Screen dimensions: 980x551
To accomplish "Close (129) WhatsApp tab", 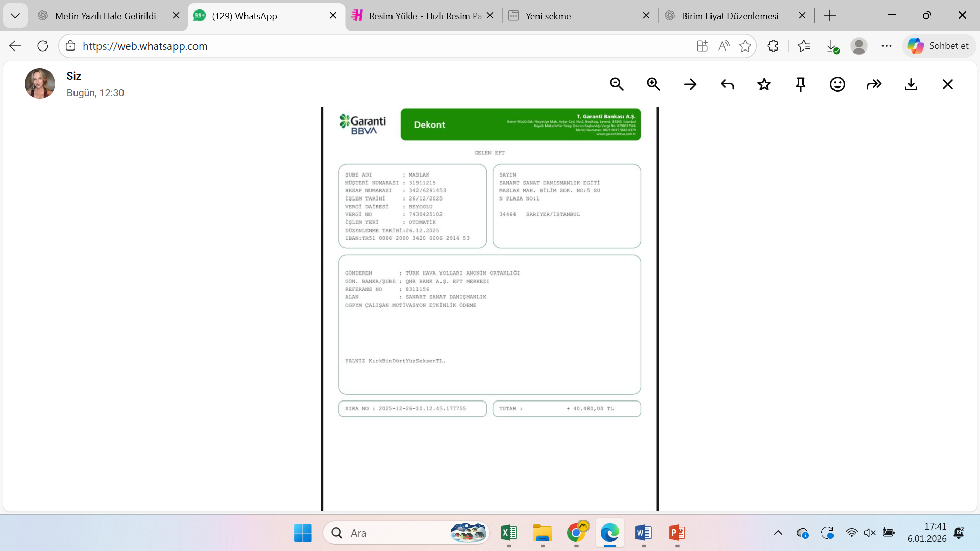I will [333, 16].
